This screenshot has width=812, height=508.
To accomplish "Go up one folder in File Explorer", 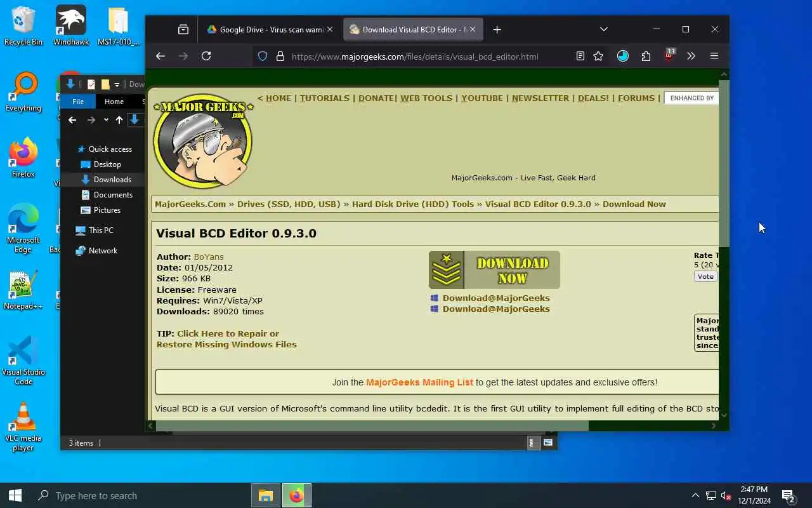I will pos(119,120).
